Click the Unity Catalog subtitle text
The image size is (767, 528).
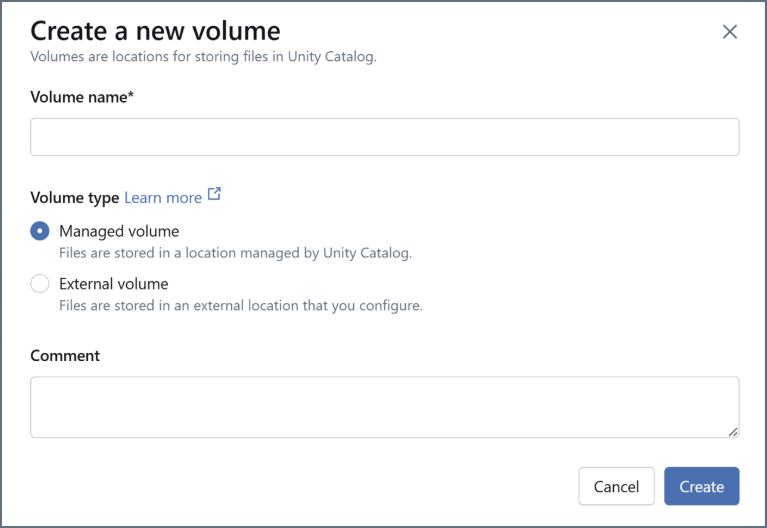(x=203, y=57)
